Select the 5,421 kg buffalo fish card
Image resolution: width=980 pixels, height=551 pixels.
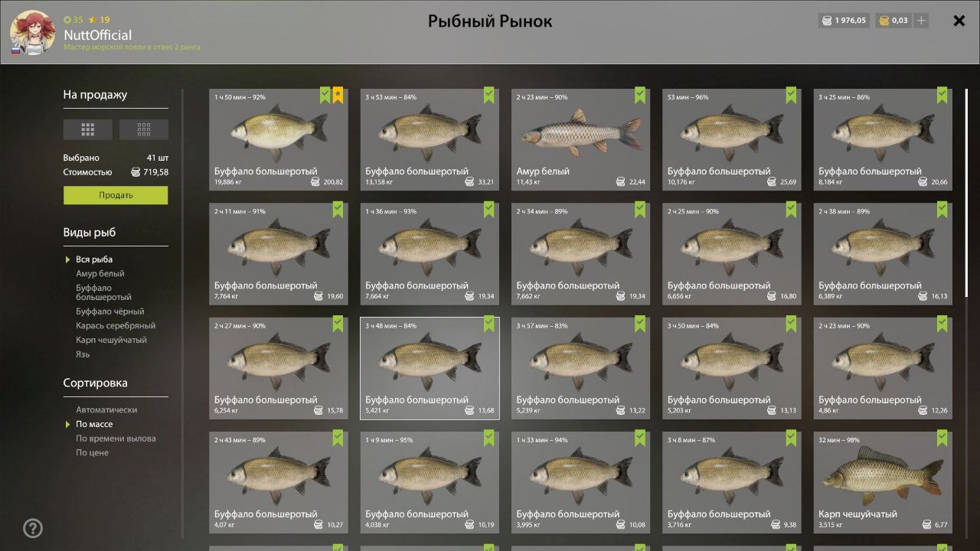coord(430,368)
